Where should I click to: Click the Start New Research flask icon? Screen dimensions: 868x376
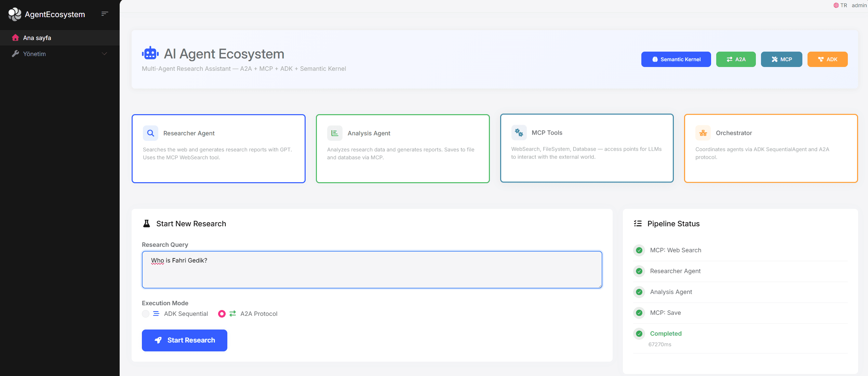coord(147,223)
